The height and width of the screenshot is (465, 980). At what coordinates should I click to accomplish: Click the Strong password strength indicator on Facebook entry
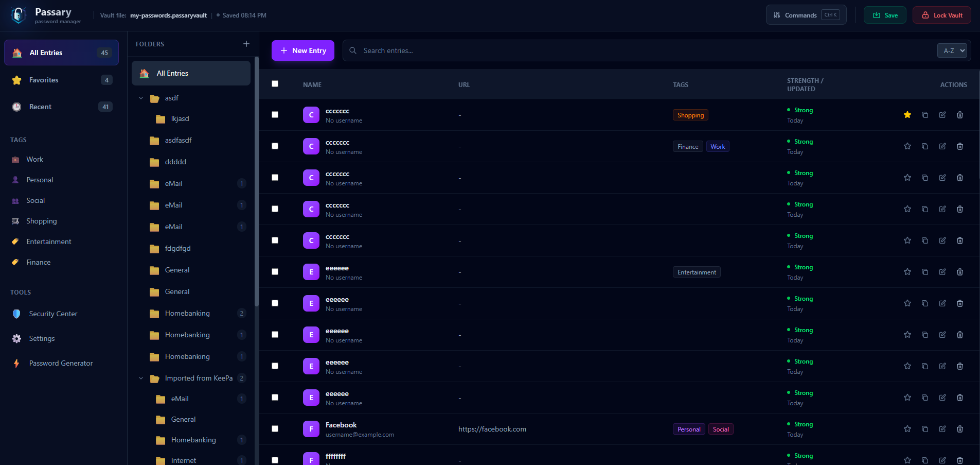(x=803, y=424)
